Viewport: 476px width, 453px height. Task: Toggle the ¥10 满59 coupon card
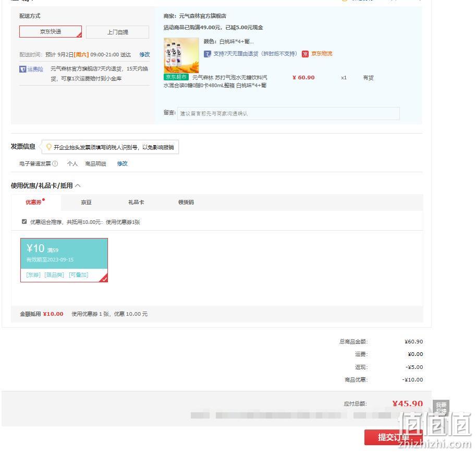pyautogui.click(x=64, y=260)
